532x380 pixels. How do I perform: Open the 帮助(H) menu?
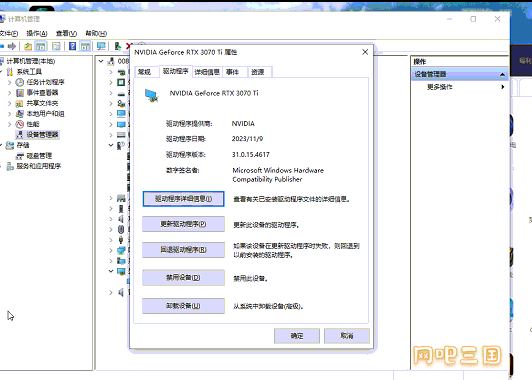(x=96, y=33)
